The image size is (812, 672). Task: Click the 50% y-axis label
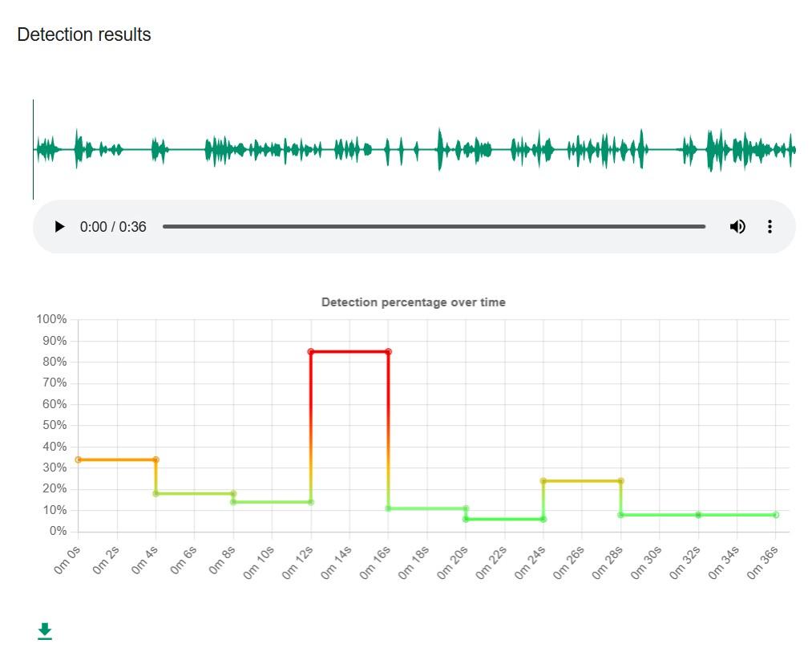(x=55, y=425)
